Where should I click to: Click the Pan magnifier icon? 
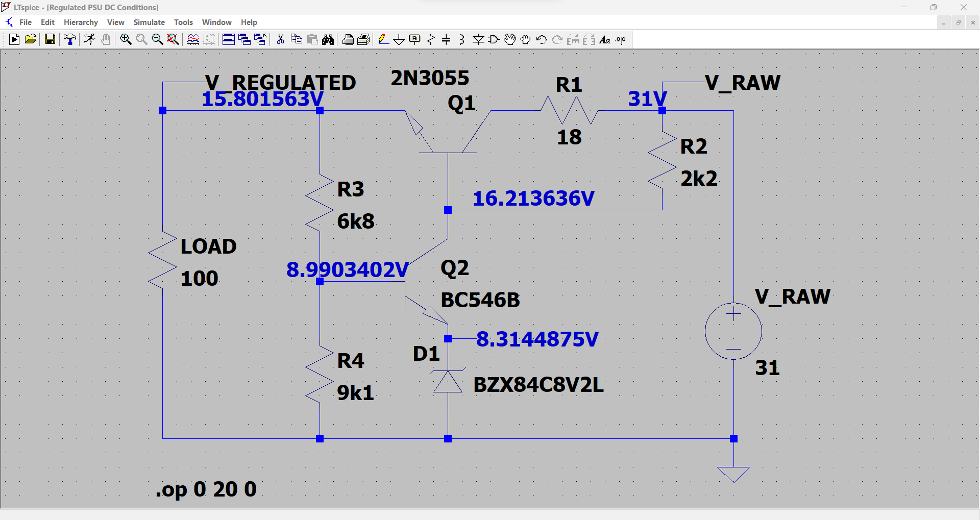141,39
